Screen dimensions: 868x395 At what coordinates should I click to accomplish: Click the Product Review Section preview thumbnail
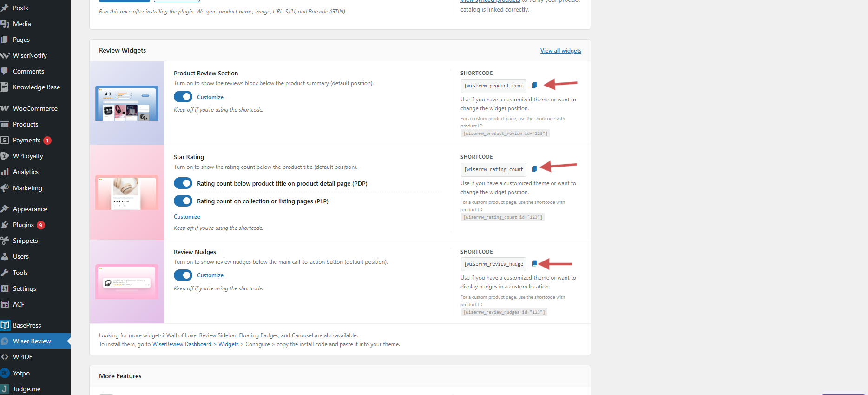[x=127, y=103]
